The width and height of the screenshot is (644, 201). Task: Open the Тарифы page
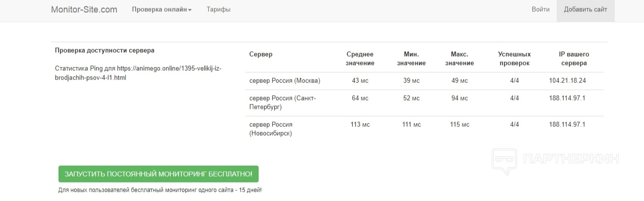tap(218, 9)
